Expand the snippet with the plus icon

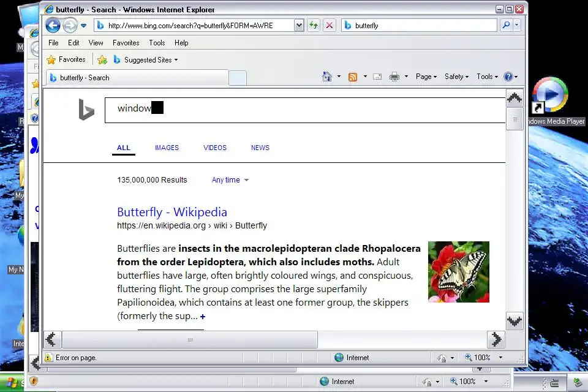pyautogui.click(x=203, y=317)
